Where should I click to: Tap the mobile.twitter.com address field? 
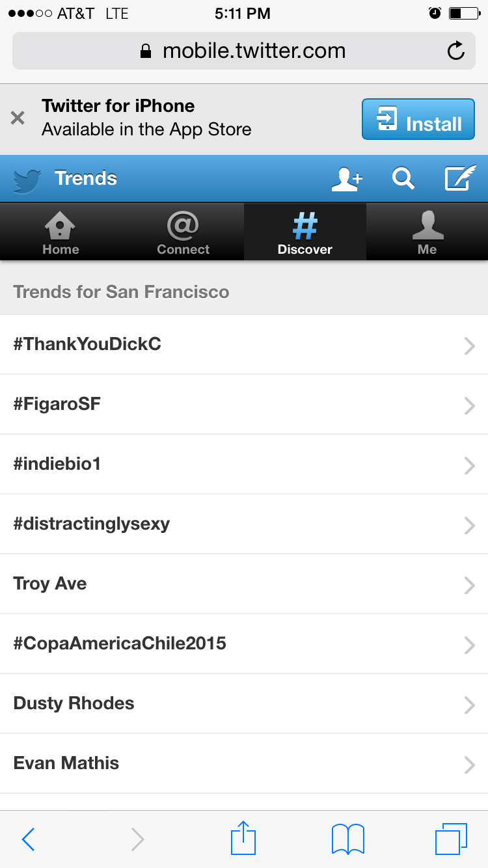click(x=244, y=51)
